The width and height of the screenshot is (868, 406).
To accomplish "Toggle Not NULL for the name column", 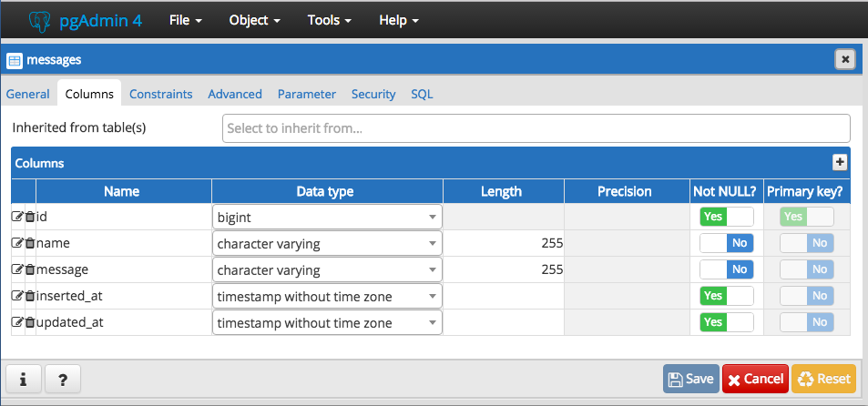I will pos(726,243).
